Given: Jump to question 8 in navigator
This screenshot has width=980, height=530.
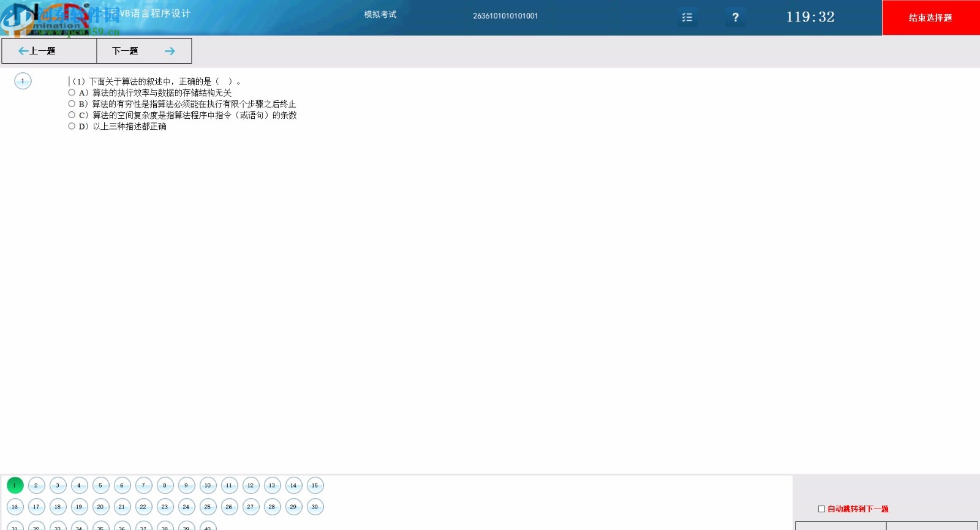Looking at the screenshot, I should [x=165, y=485].
